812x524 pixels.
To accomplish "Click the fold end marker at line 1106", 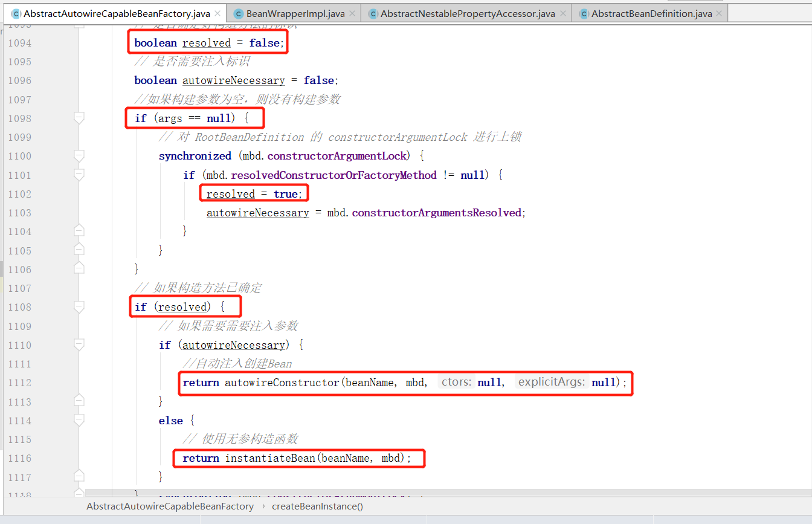I will point(79,268).
